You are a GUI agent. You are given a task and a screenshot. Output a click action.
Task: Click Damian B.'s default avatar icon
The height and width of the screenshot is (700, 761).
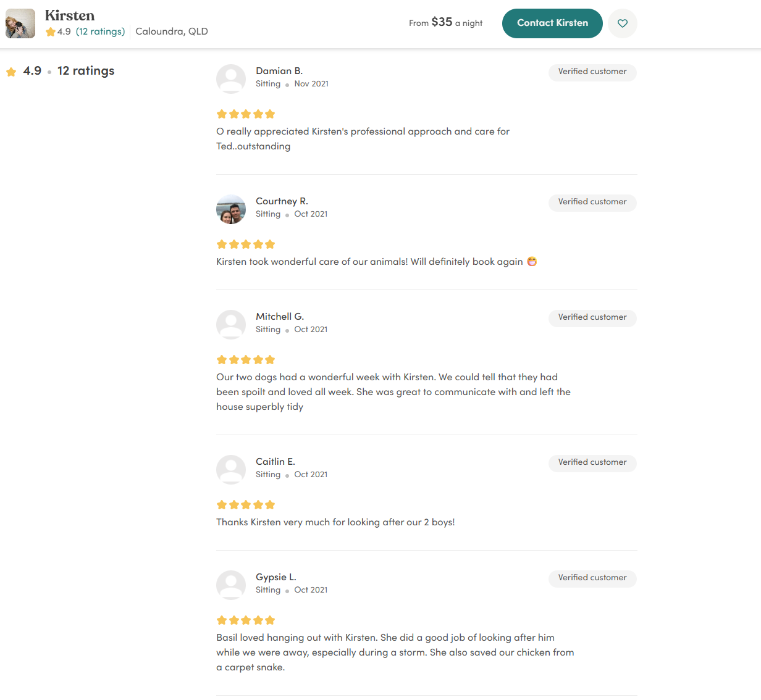231,79
